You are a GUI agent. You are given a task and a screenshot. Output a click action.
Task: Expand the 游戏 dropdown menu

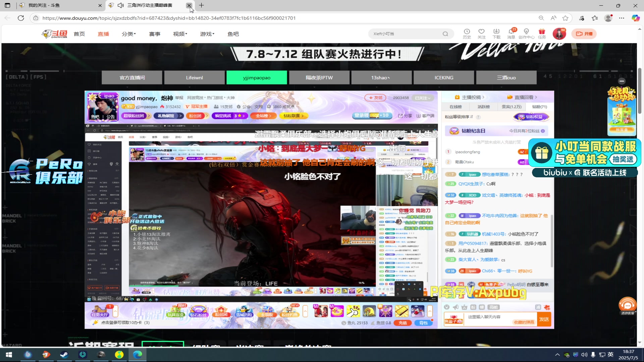pos(207,34)
